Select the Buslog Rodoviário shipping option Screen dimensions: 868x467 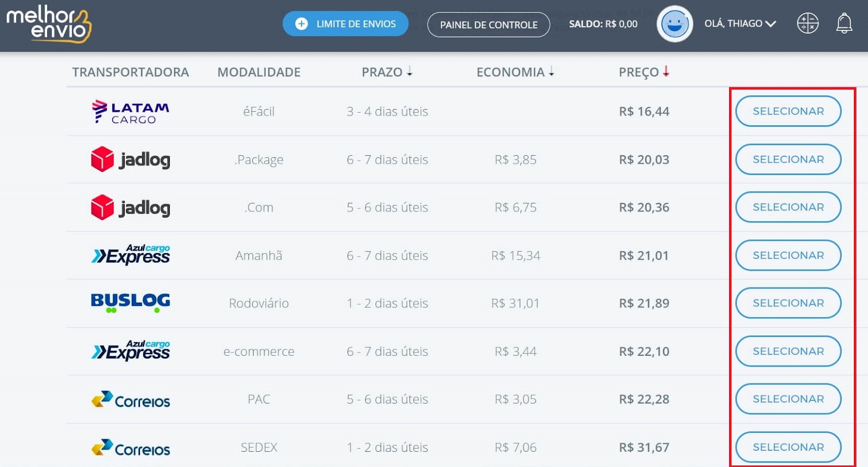788,303
